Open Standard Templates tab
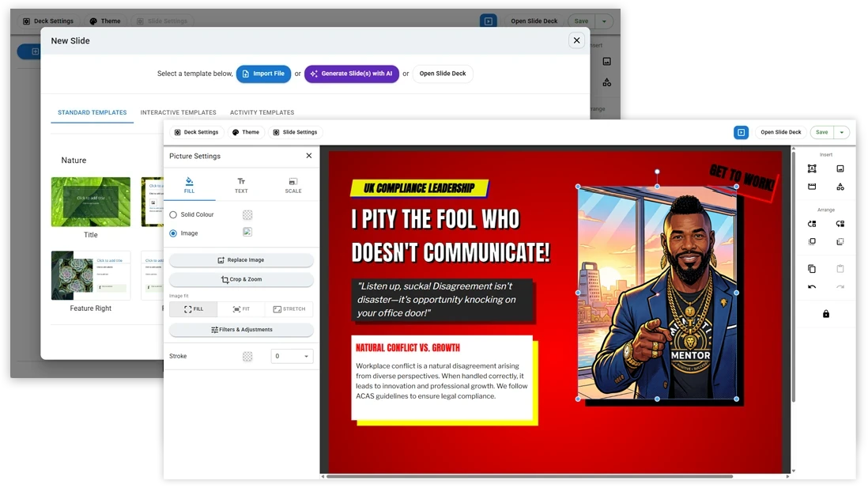The height and width of the screenshot is (492, 868). [92, 112]
